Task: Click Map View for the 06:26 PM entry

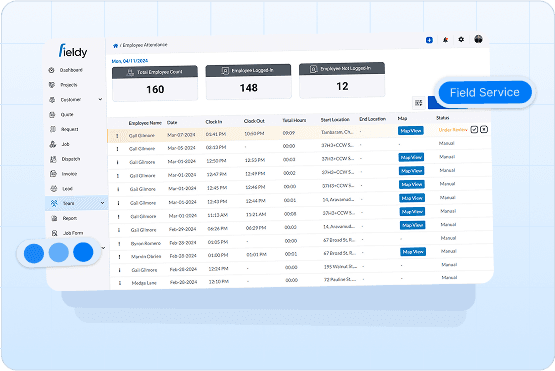Action: click(x=413, y=225)
